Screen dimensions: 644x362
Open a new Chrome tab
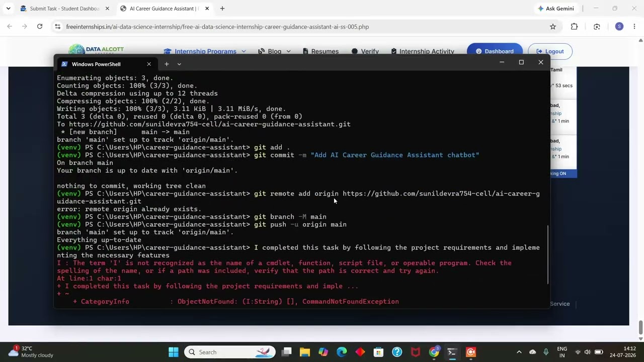coord(222,9)
